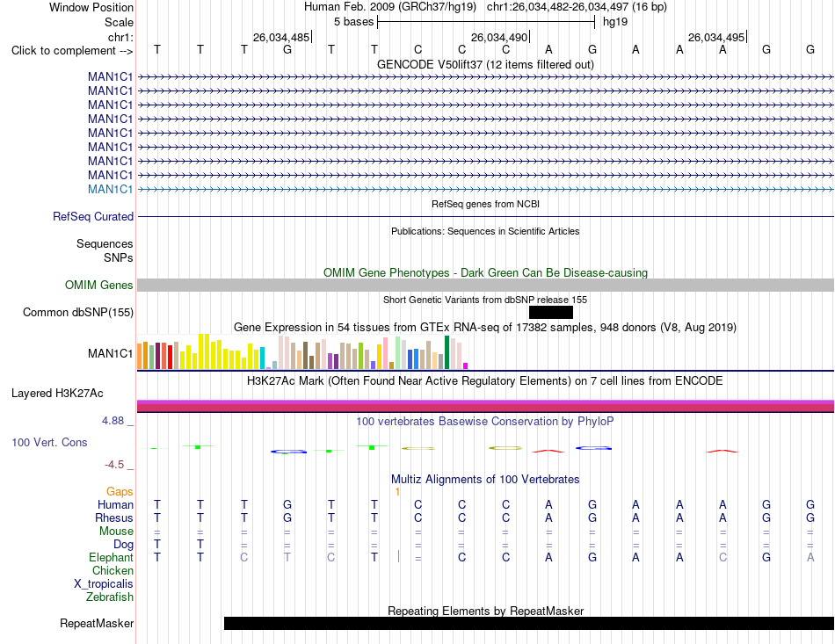Click the Human alignment row label
Screen dimensions: 835x644
click(x=115, y=504)
